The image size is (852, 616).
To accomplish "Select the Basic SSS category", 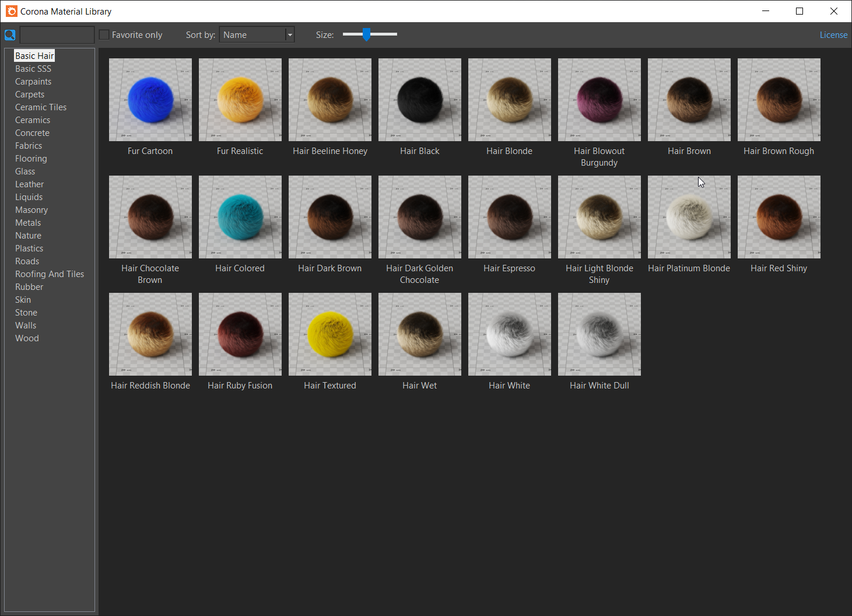I will coord(33,69).
